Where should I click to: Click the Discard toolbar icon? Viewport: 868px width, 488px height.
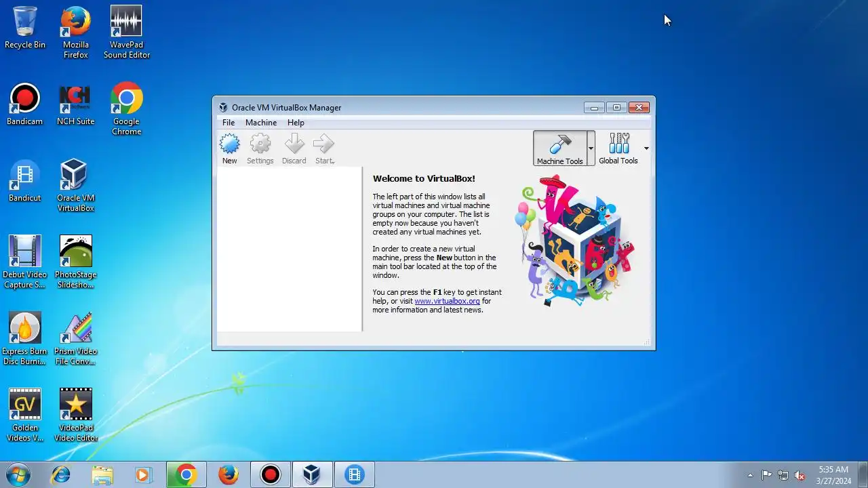coord(294,144)
